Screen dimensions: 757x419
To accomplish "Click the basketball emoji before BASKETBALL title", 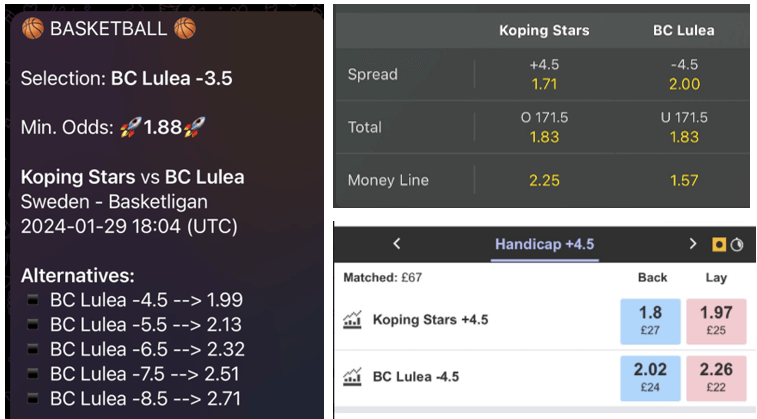I will coord(32,28).
